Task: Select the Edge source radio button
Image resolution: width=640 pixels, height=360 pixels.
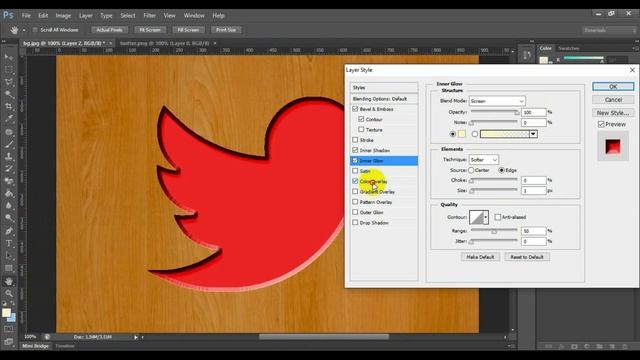Action: click(x=502, y=170)
